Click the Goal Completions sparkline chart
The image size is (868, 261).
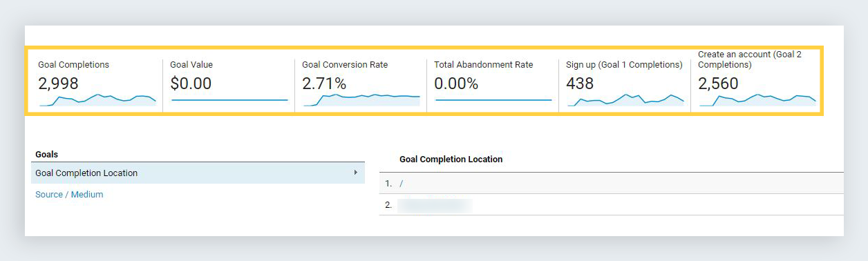pos(97,101)
